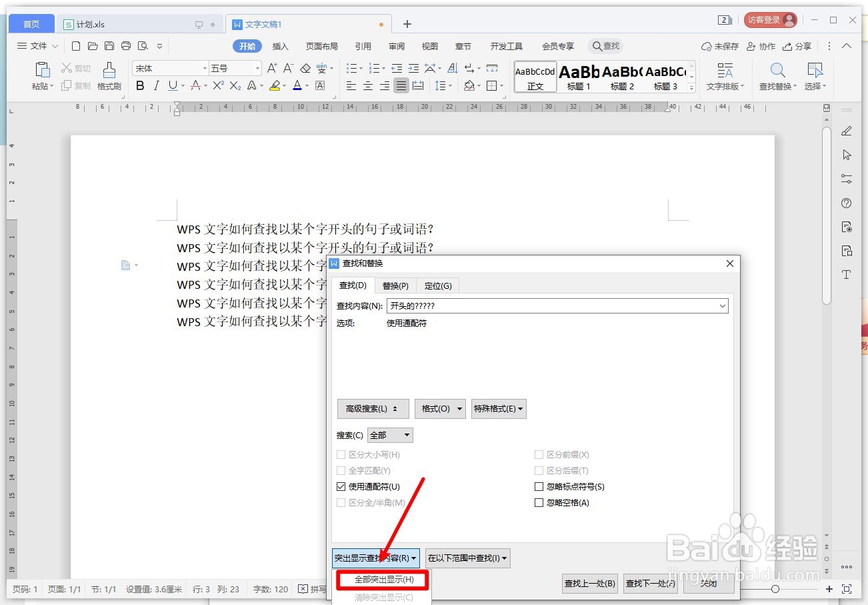Click the character border icon

[320, 85]
